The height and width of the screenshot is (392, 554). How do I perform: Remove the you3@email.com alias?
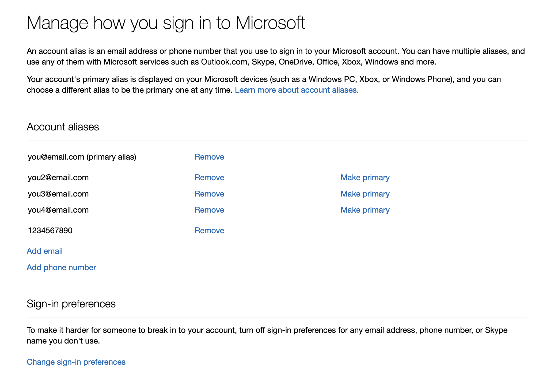click(209, 194)
